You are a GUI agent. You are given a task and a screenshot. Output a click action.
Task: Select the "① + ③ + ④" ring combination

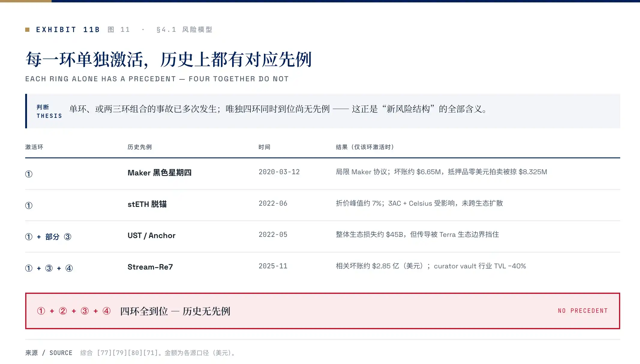click(49, 268)
